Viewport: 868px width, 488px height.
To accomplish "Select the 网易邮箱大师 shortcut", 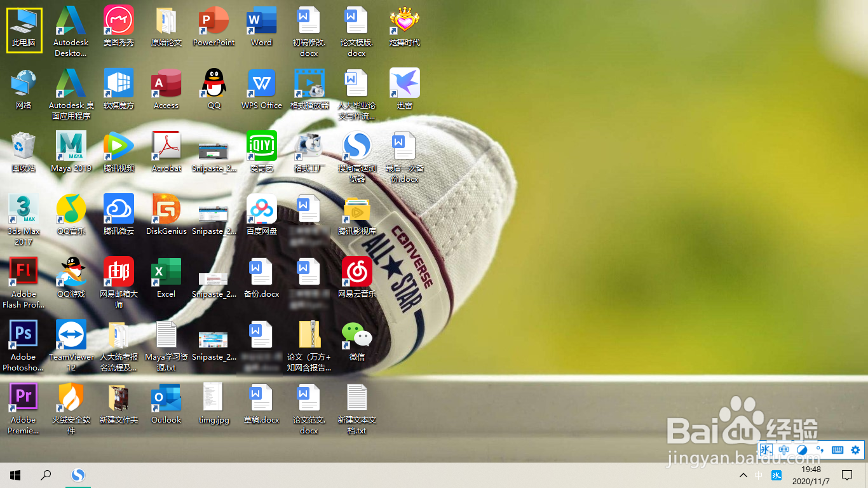I will [119, 283].
